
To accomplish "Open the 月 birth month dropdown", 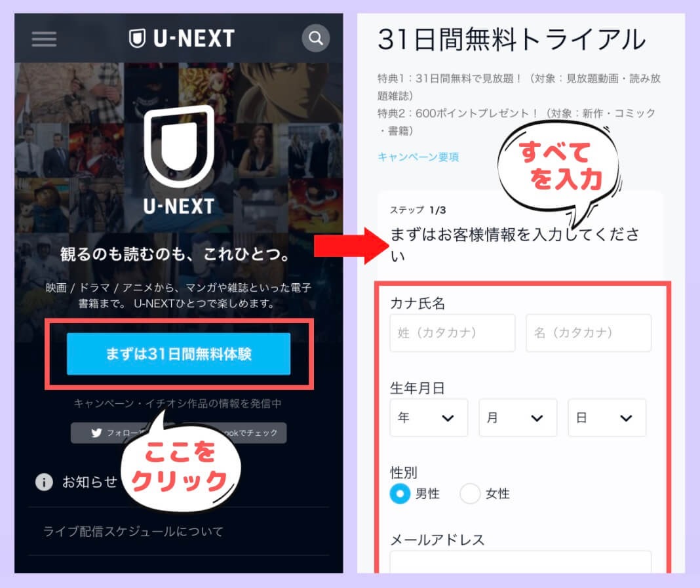I will point(518,418).
